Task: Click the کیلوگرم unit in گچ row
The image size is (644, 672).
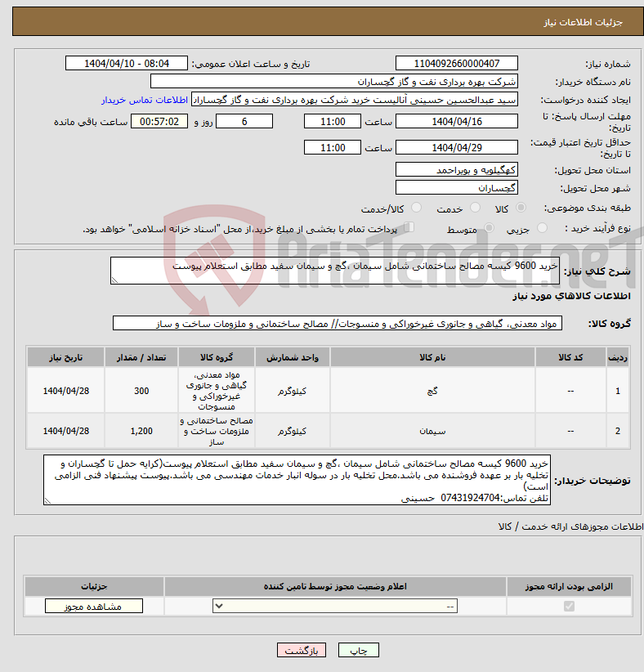Action: click(293, 391)
